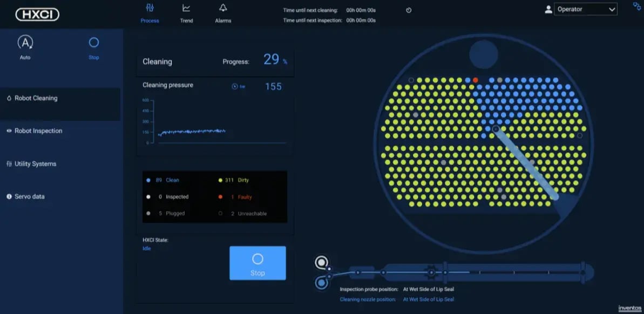Open the Alarms page

point(222,12)
